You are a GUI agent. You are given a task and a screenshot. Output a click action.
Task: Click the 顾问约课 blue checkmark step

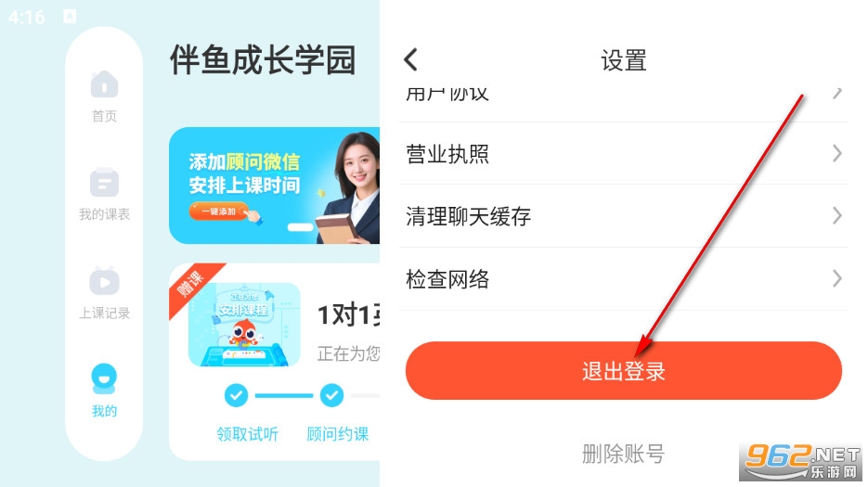click(x=331, y=395)
